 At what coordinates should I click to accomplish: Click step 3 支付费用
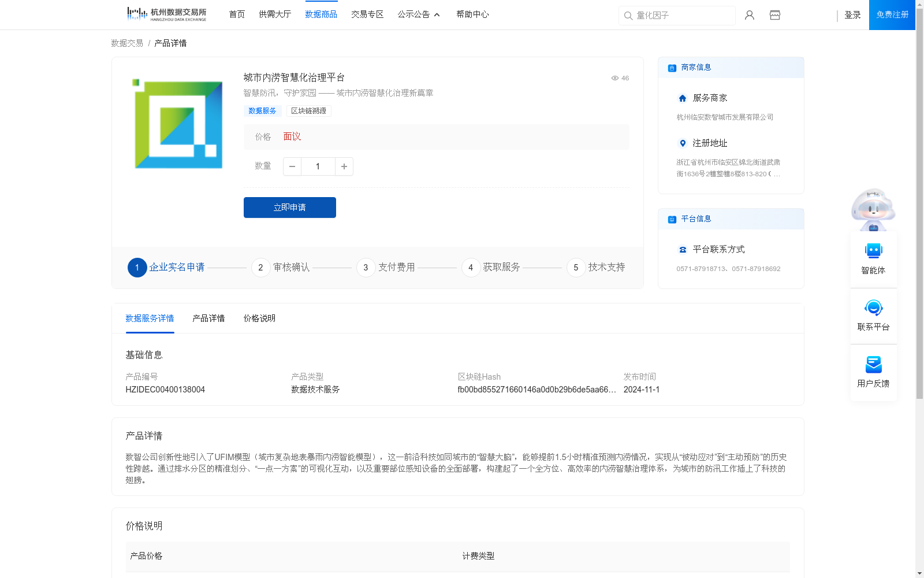click(x=386, y=268)
